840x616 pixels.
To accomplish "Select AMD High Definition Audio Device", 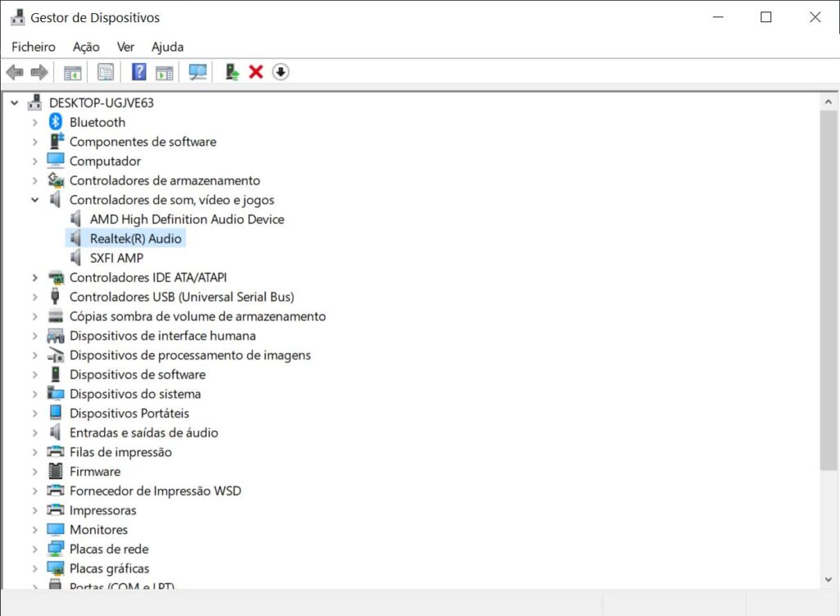I will [x=186, y=219].
